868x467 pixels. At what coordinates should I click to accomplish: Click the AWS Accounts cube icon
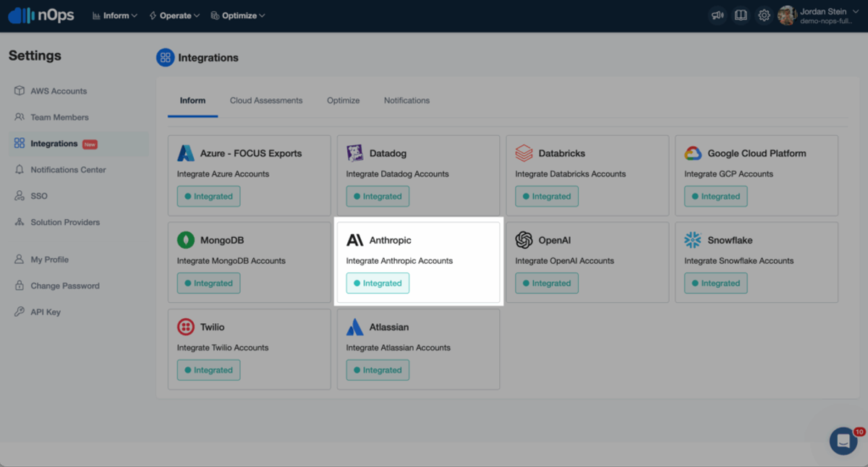20,91
